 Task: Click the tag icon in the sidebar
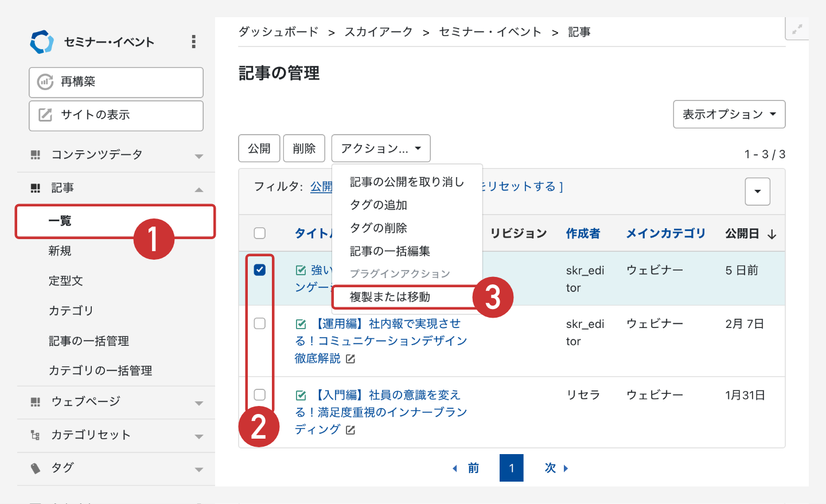pyautogui.click(x=36, y=468)
